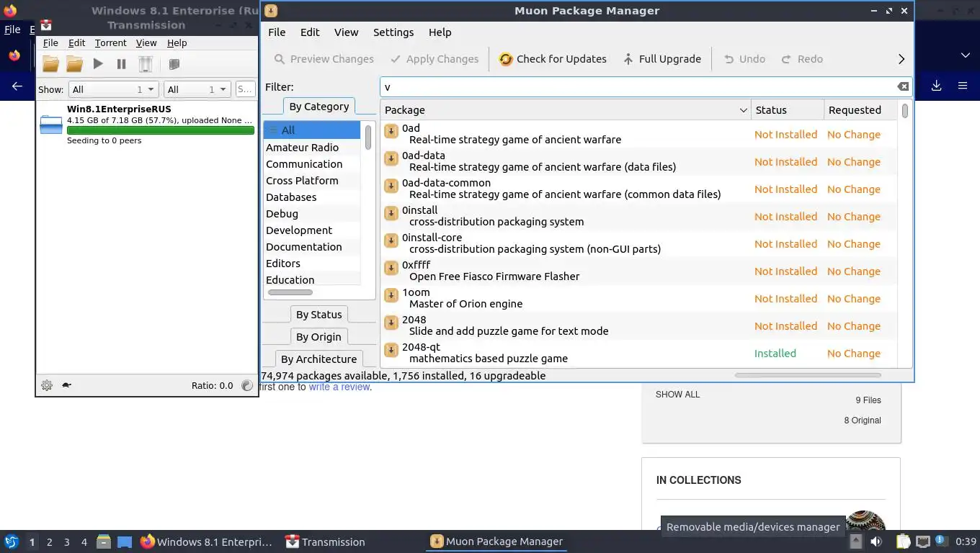
Task: Open the first Show filter dropdown in Transmission
Action: click(113, 89)
